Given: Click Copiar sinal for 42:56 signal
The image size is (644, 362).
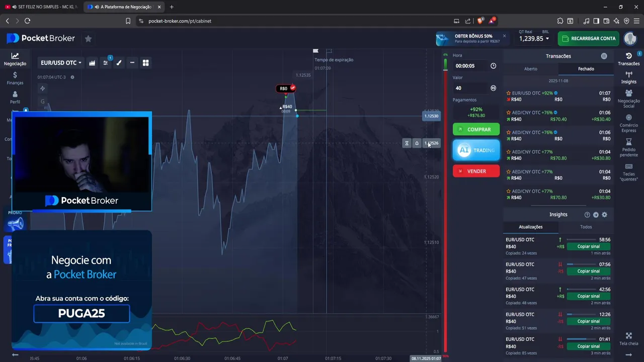Looking at the screenshot, I should pyautogui.click(x=588, y=296).
